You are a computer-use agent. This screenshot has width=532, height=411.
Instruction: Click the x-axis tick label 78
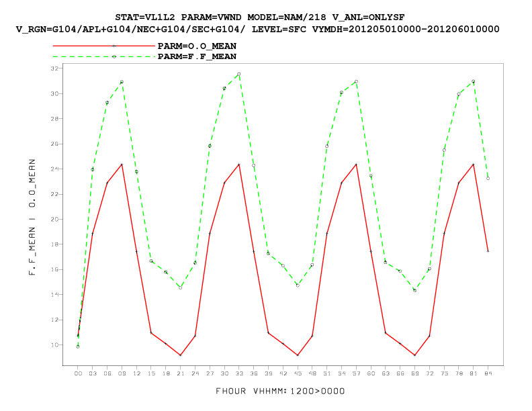[x=459, y=373]
